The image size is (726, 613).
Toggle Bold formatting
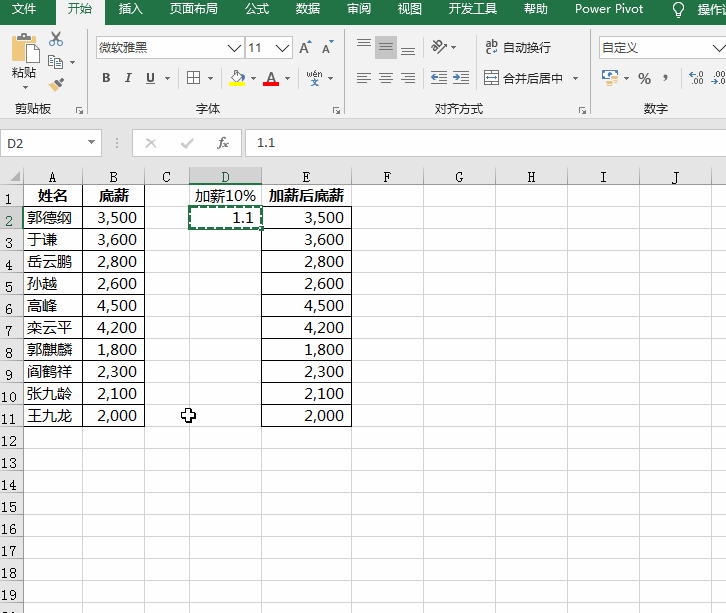click(106, 78)
